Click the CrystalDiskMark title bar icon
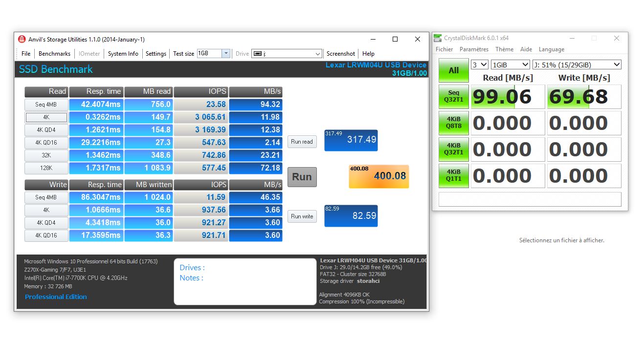644x341 pixels. [x=438, y=38]
